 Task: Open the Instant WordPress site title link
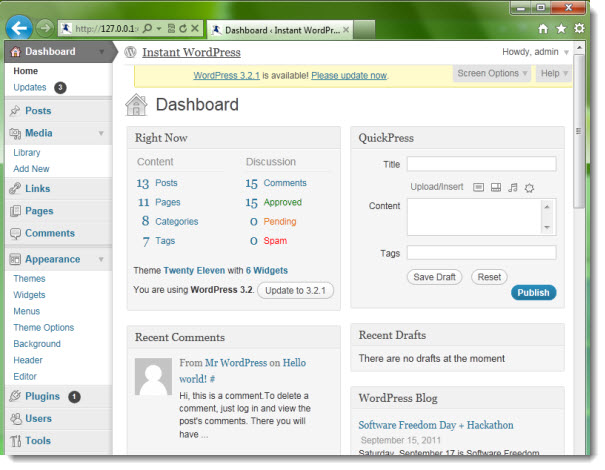coord(191,52)
